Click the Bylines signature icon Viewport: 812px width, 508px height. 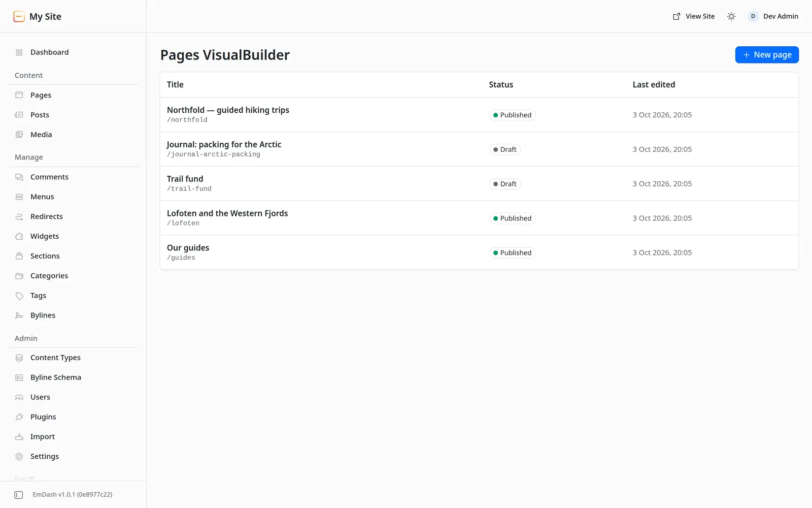(19, 315)
